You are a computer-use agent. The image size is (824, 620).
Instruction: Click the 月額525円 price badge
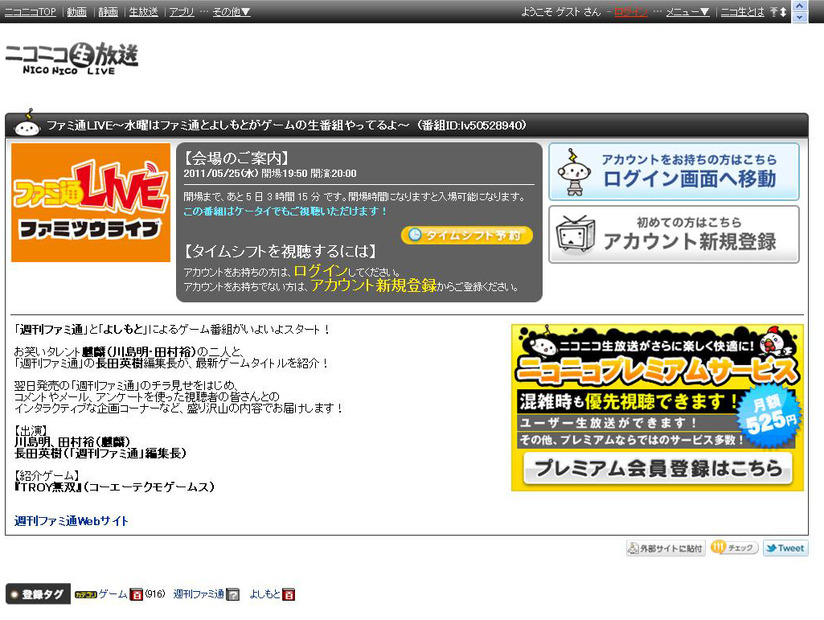pyautogui.click(x=771, y=415)
